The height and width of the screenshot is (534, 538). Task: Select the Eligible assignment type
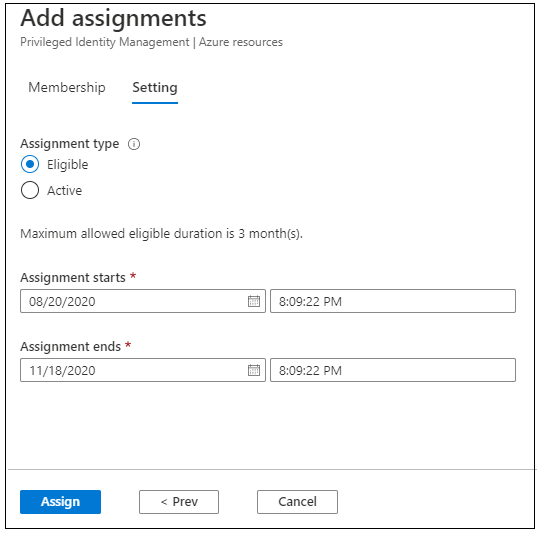tap(30, 164)
